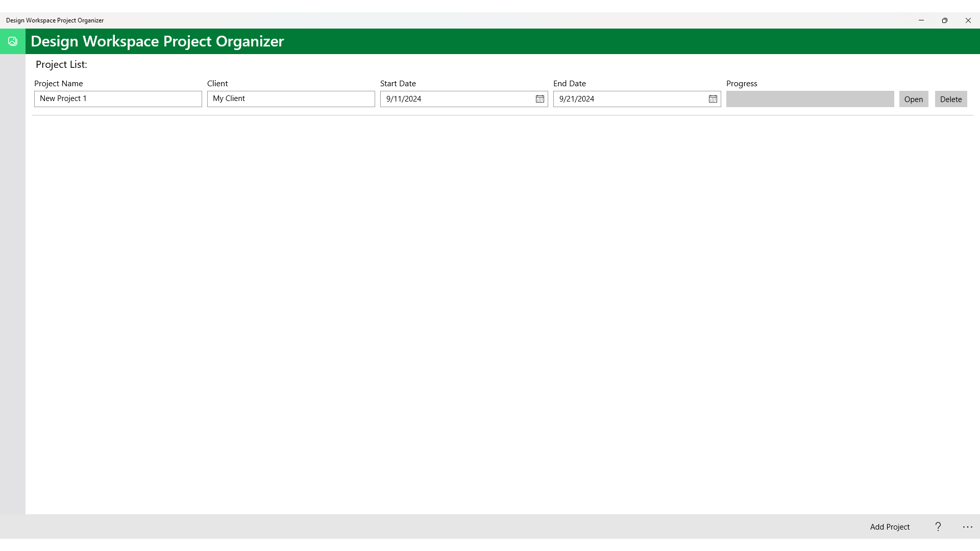Click the question mark help icon
Screen dimensions: 980x551
click(x=938, y=527)
